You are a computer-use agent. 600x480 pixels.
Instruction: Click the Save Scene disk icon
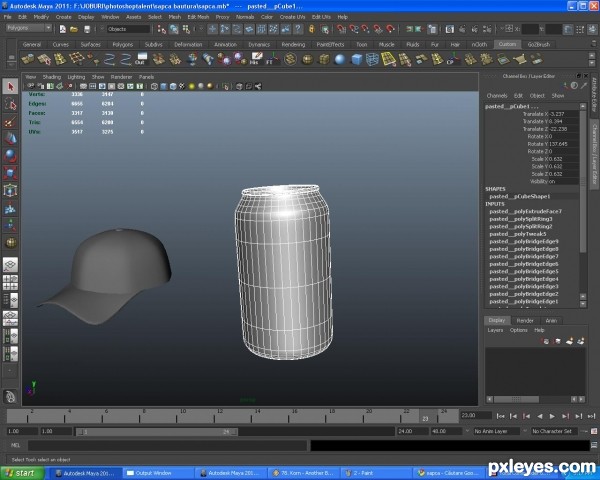coord(87,29)
